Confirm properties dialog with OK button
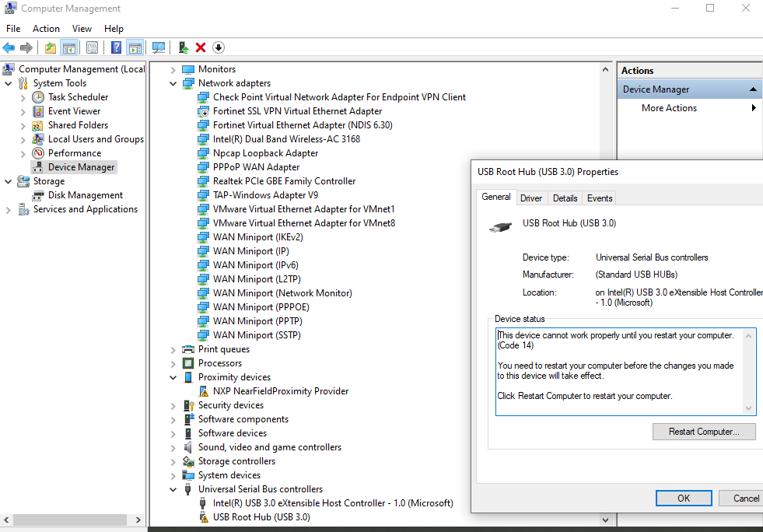This screenshot has width=763, height=532. click(683, 498)
